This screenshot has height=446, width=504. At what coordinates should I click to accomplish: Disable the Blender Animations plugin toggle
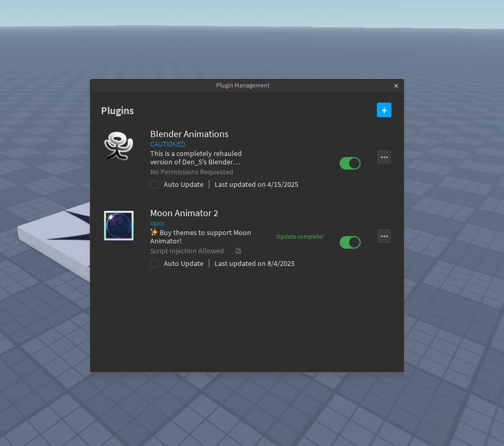[x=350, y=163]
